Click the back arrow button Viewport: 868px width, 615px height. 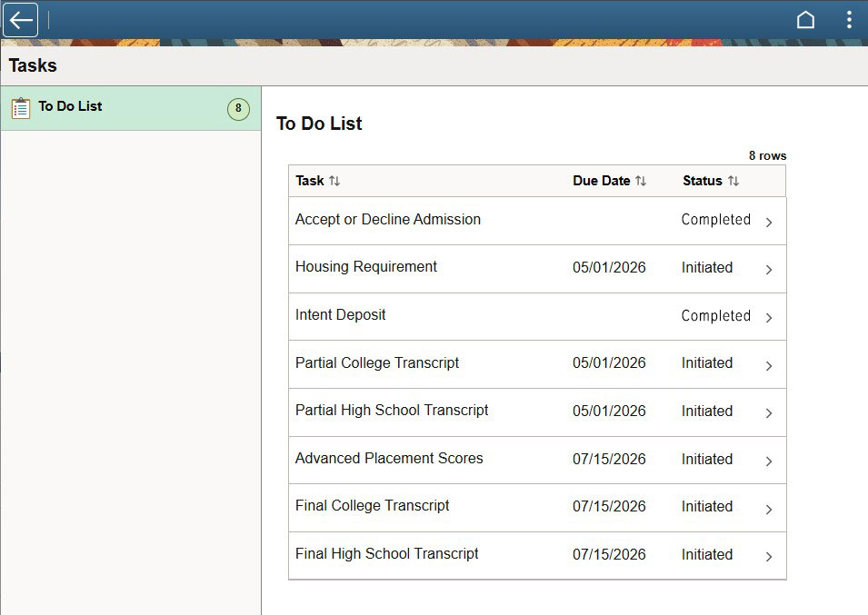(x=20, y=20)
